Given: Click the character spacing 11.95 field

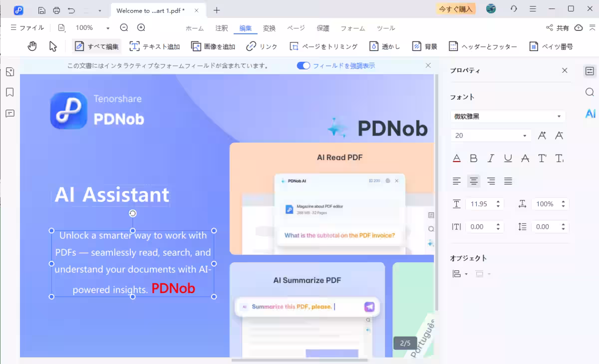Looking at the screenshot, I should pos(479,204).
